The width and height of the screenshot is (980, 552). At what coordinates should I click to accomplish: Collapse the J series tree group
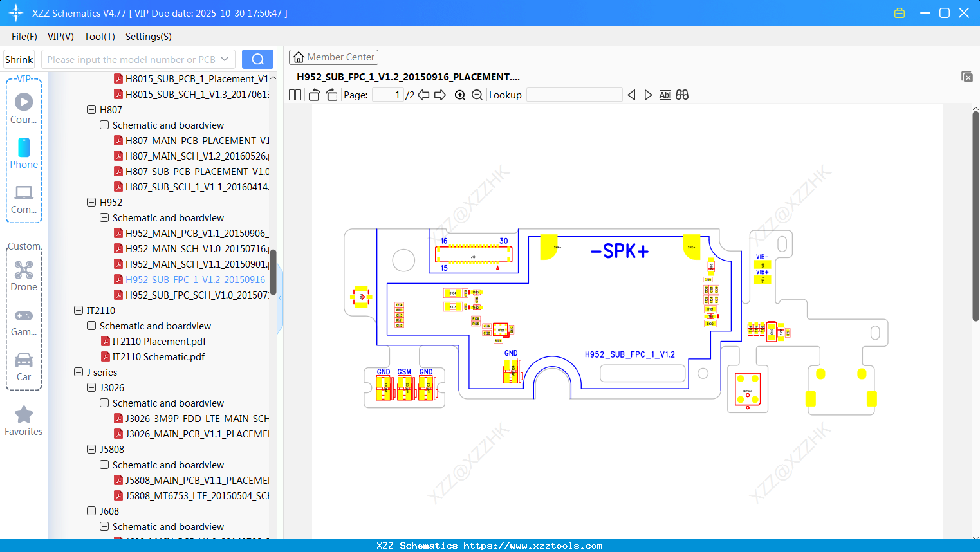78,372
